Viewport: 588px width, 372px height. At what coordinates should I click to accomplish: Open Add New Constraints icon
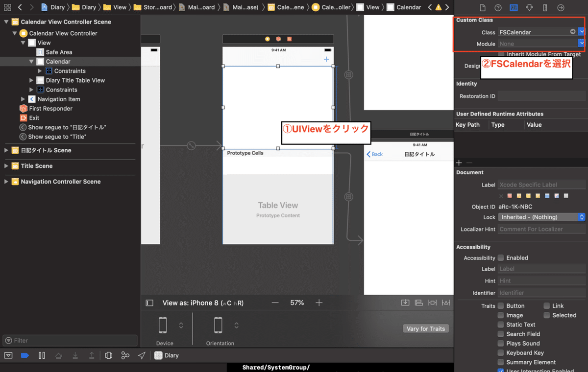[432, 302]
